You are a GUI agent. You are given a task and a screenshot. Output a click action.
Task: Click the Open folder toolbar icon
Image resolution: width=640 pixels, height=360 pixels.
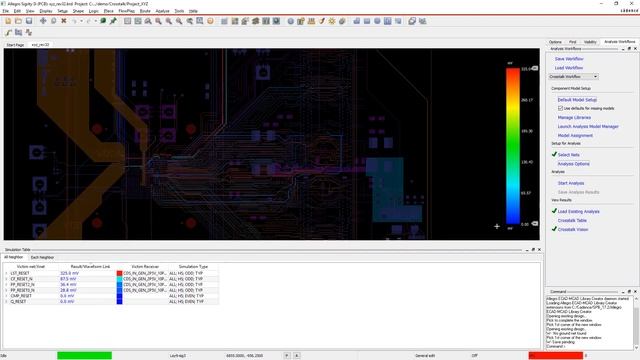(18, 21)
